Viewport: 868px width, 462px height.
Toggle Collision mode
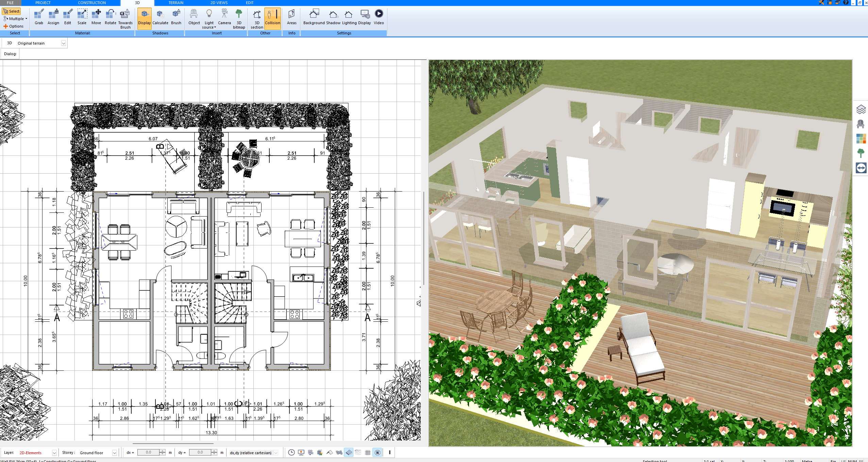click(x=272, y=18)
